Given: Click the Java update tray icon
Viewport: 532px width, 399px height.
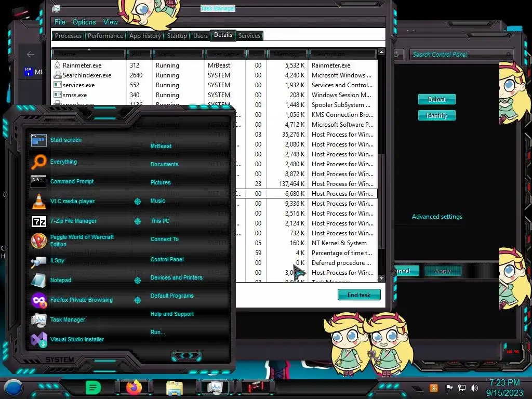Looking at the screenshot, I should [x=433, y=388].
